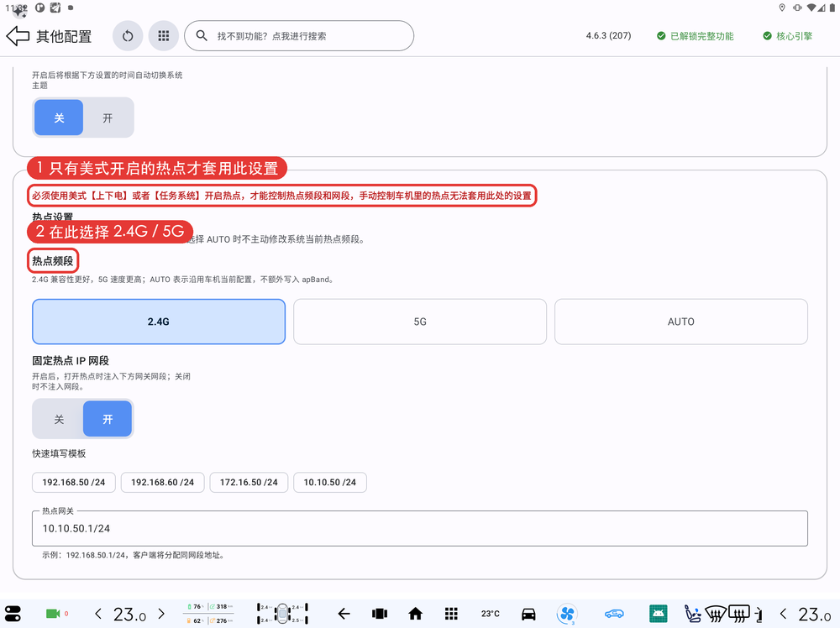Decrease right temperature with left chevron
The height and width of the screenshot is (628, 840).
(x=783, y=614)
